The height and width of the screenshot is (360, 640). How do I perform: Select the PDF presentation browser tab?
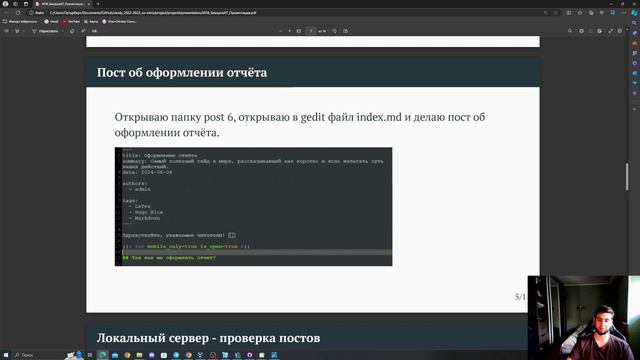tap(62, 4)
